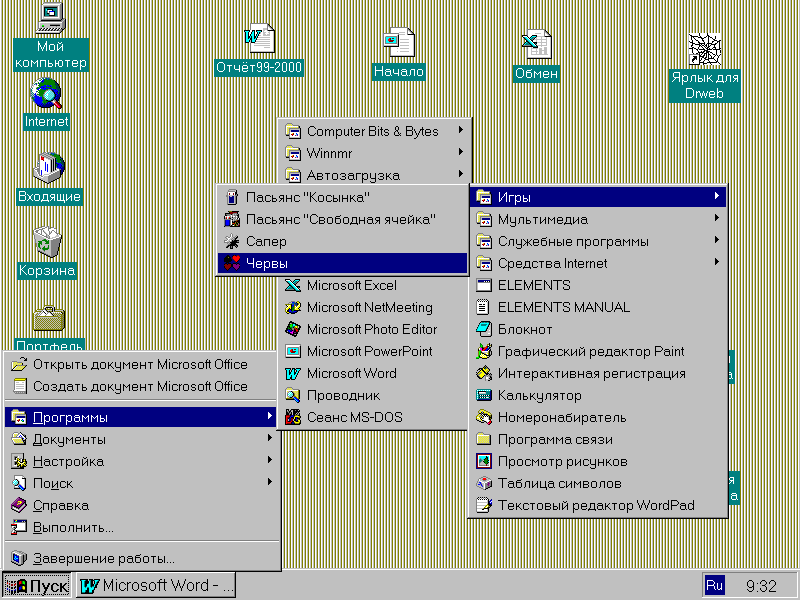Click the Сапер mine icon
The image size is (800, 600).
pyautogui.click(x=232, y=241)
